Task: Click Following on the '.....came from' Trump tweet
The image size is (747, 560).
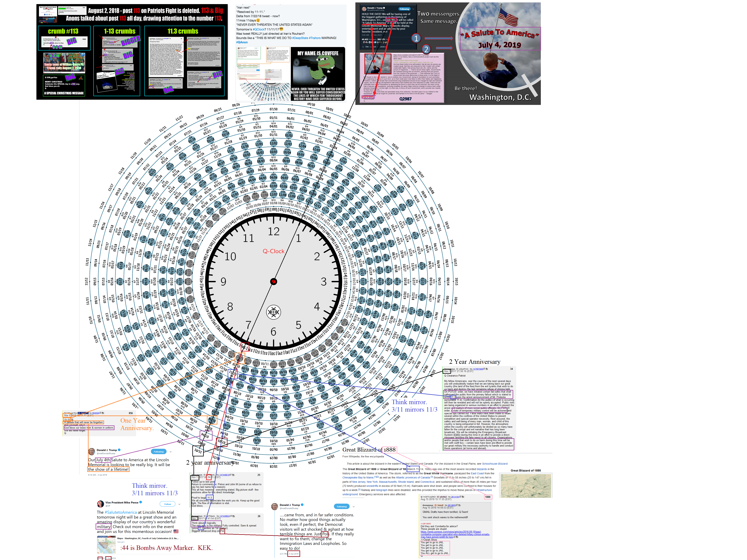Action: [x=342, y=506]
